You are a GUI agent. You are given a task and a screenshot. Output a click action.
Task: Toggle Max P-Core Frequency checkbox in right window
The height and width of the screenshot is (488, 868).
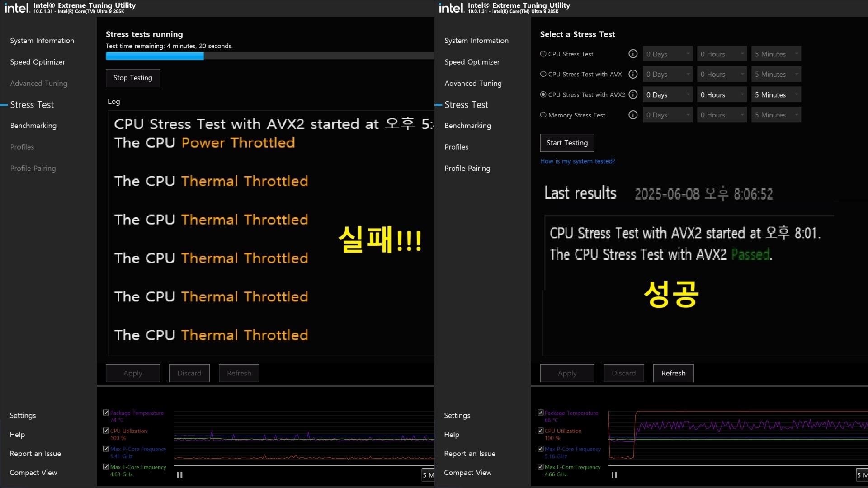pos(541,449)
